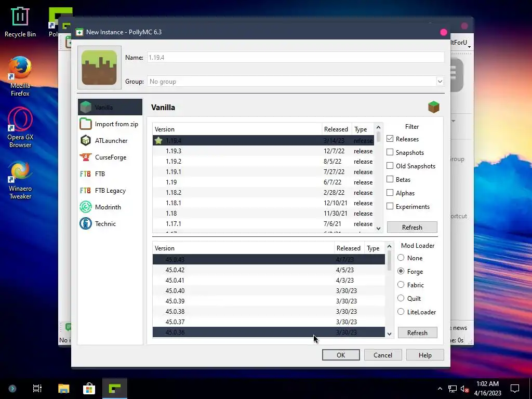This screenshot has width=532, height=399.
Task: Select Minecraft version 1.19.2
Action: 263,162
